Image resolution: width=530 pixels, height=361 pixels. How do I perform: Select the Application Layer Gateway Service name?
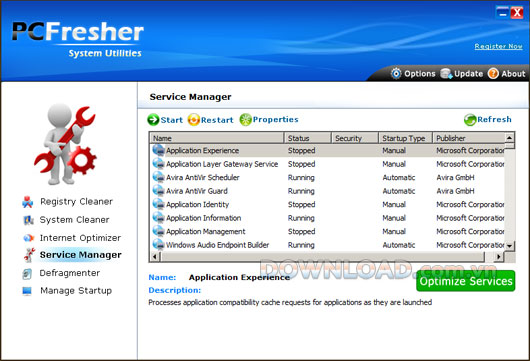pyautogui.click(x=222, y=164)
